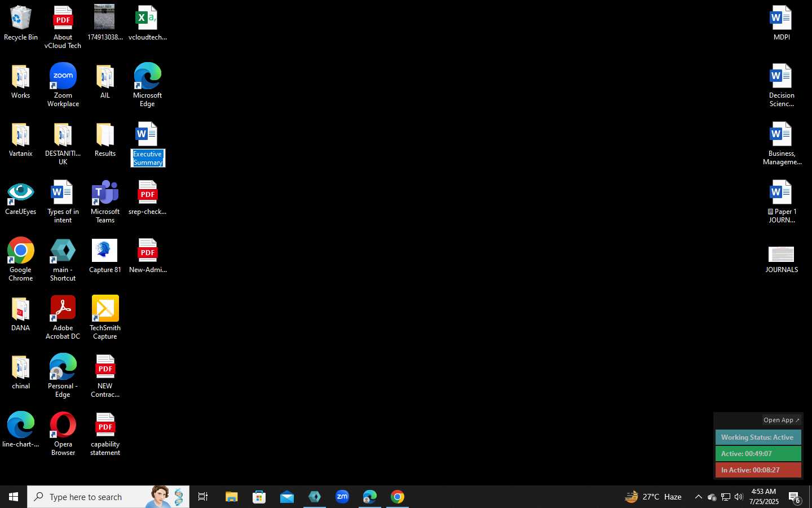
Task: Select capability statement PDF
Action: (105, 434)
